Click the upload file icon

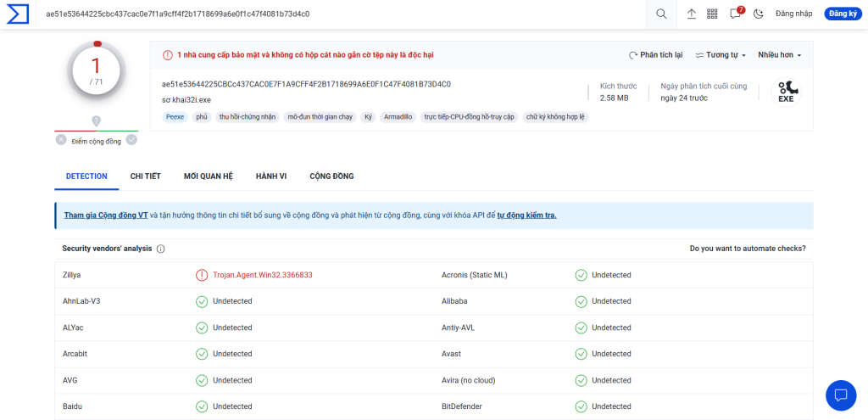(692, 14)
